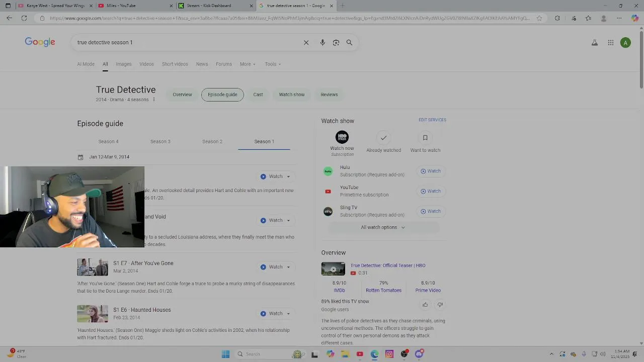
Task: Start voice search with the microphone icon
Action: tap(323, 43)
